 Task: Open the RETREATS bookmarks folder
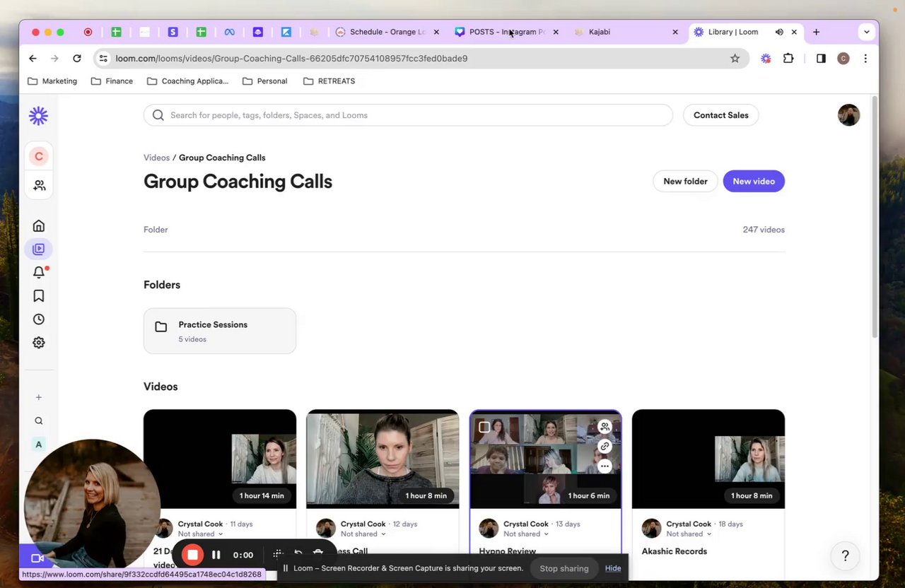329,81
